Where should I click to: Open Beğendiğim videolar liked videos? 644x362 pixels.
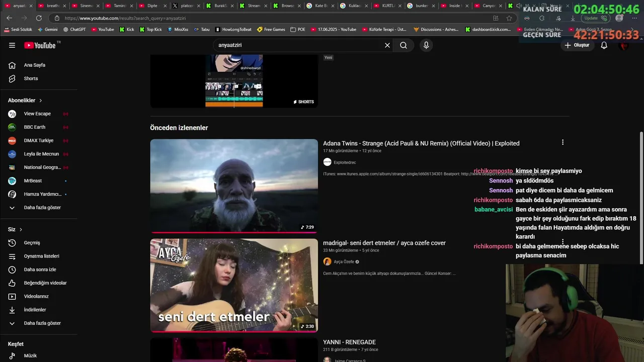(39, 283)
